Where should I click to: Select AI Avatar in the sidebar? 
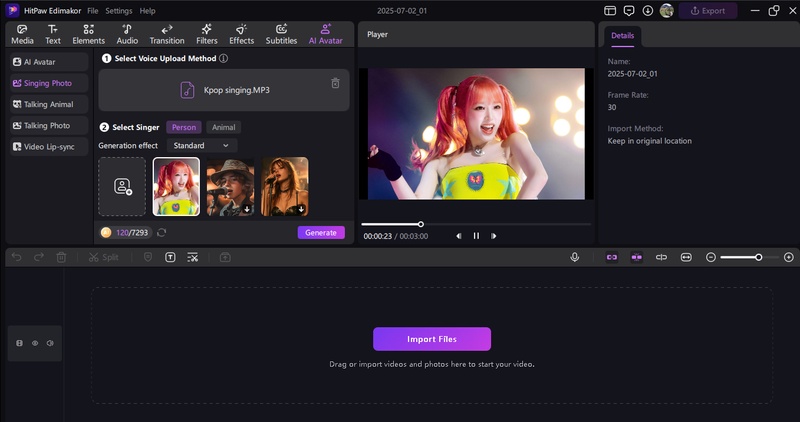click(49, 62)
